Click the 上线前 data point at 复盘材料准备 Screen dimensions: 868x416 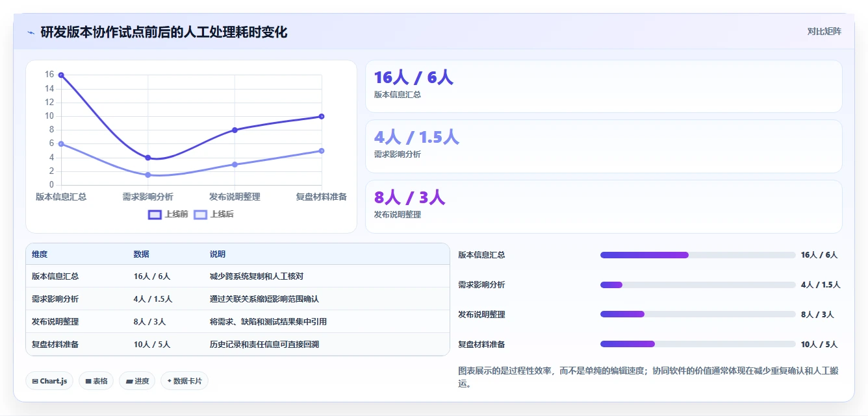(x=322, y=116)
